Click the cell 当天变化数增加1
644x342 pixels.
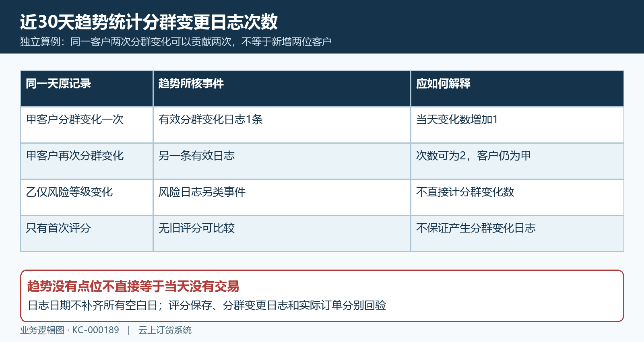coord(517,125)
